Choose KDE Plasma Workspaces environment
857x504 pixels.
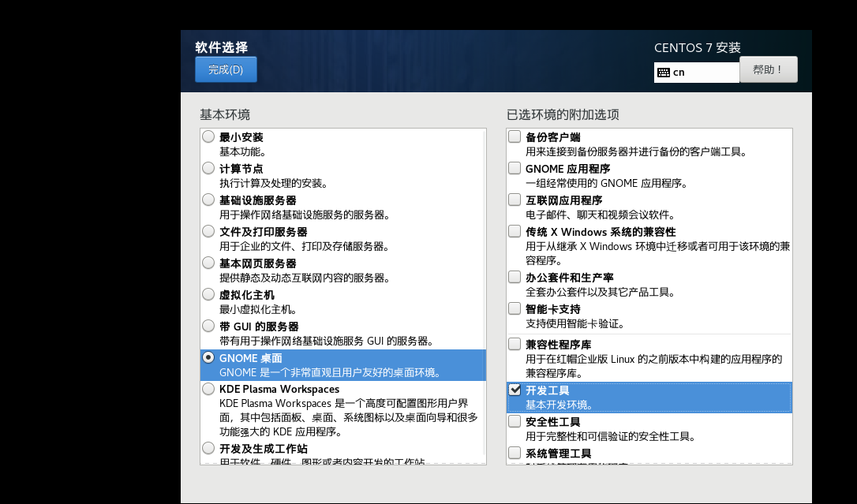(208, 389)
